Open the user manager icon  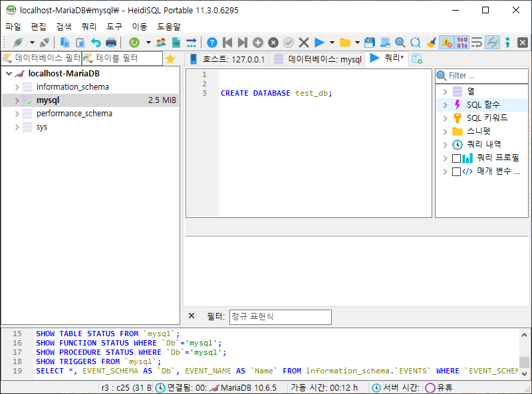click(x=161, y=43)
